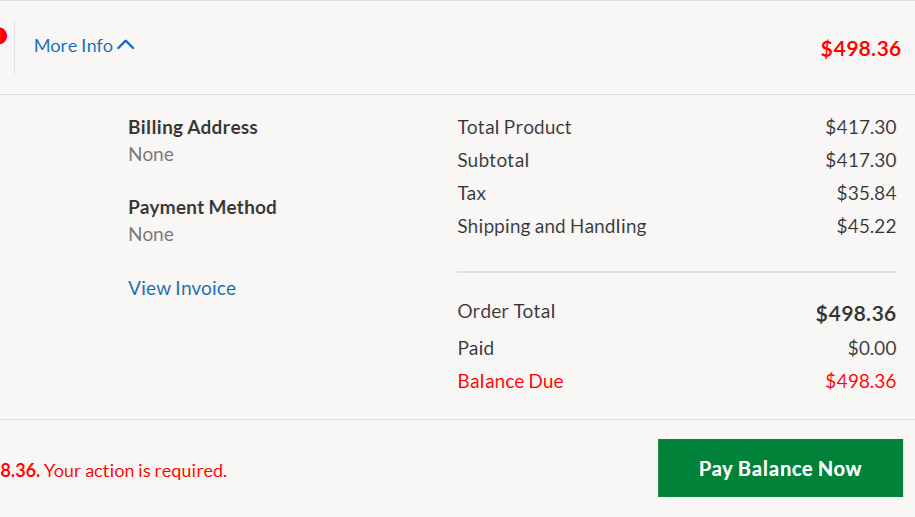Click the Paid amount $0.00
Screen dimensions: 915x517
(872, 348)
